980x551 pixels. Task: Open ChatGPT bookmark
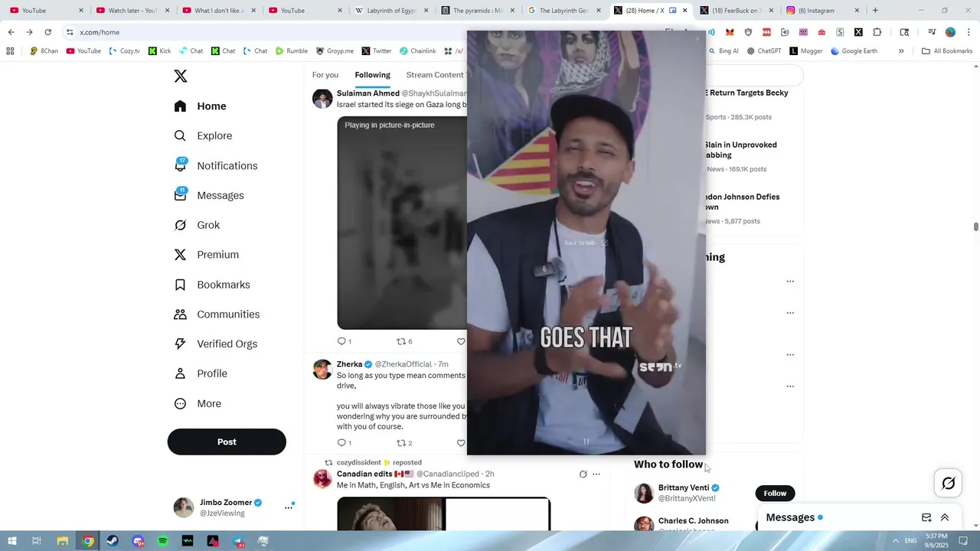pos(764,51)
